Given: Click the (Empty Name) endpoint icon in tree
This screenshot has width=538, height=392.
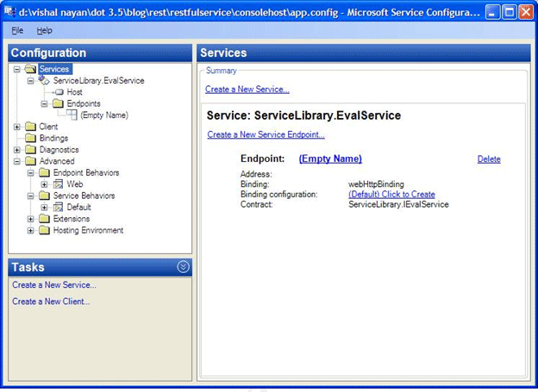Looking at the screenshot, I should coord(72,115).
